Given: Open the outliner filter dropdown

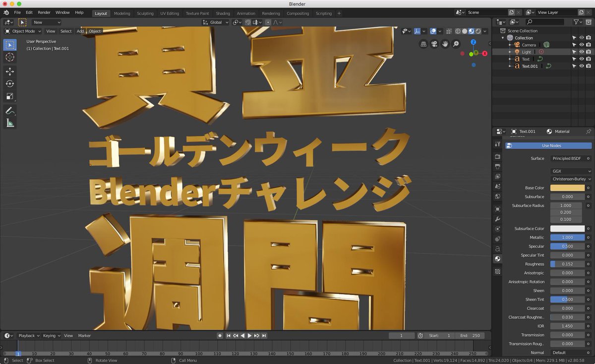Looking at the screenshot, I should click(578, 22).
